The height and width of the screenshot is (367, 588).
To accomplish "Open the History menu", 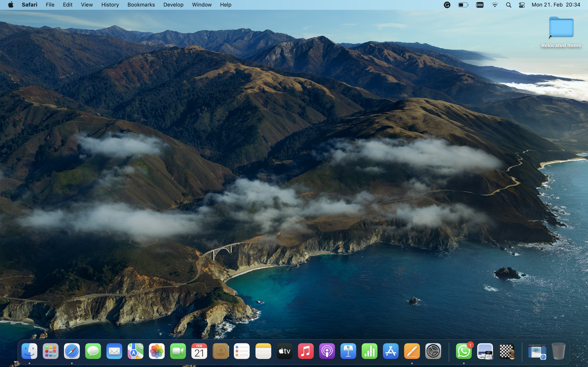I will [110, 5].
